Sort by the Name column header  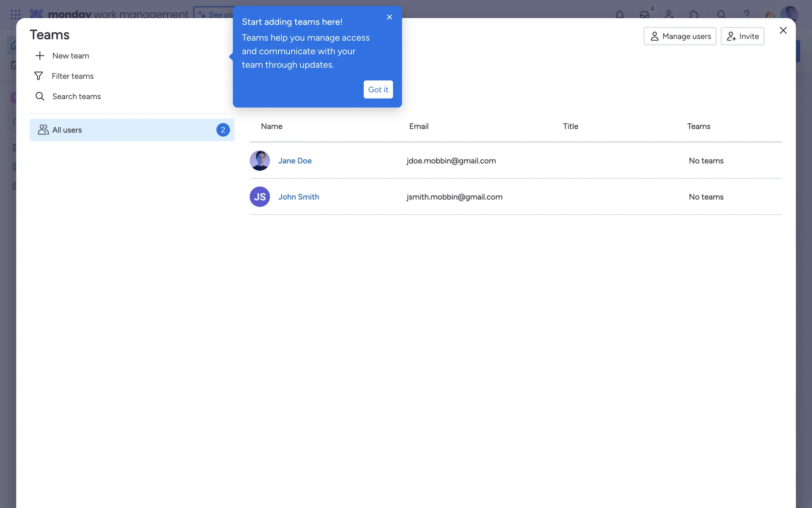pyautogui.click(x=272, y=126)
